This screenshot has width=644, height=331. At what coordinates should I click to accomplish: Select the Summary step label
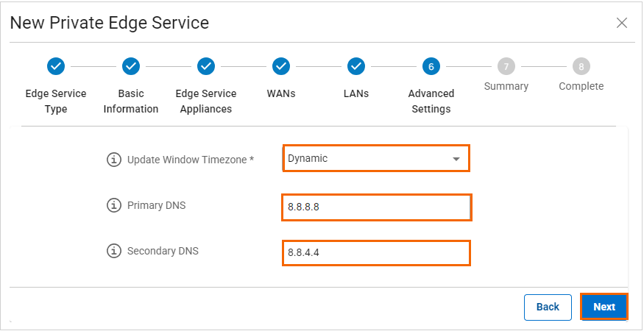[506, 87]
